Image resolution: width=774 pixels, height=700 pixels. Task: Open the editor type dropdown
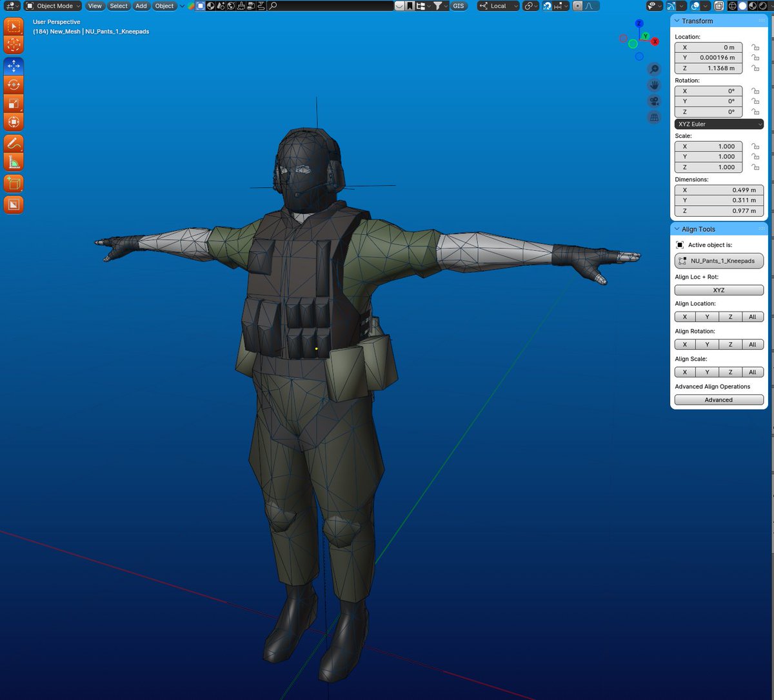pos(12,6)
